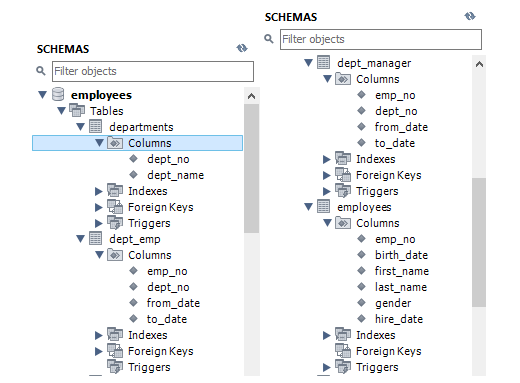Expand Triggers under departments
This screenshot has width=520, height=383.
point(98,223)
